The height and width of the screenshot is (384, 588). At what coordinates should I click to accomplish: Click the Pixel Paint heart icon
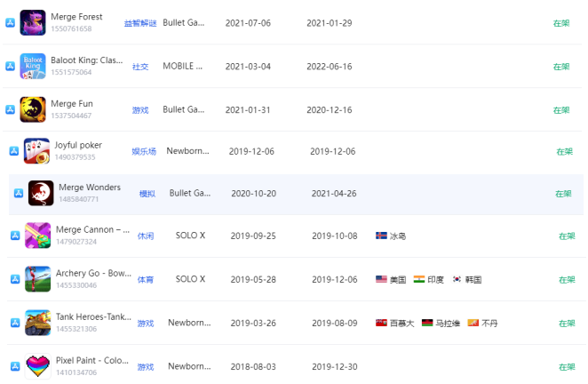38,366
